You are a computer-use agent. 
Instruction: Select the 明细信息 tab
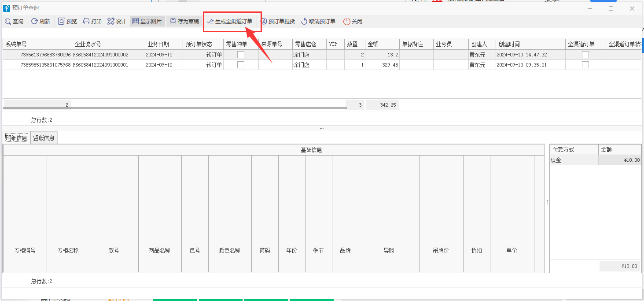coord(17,138)
